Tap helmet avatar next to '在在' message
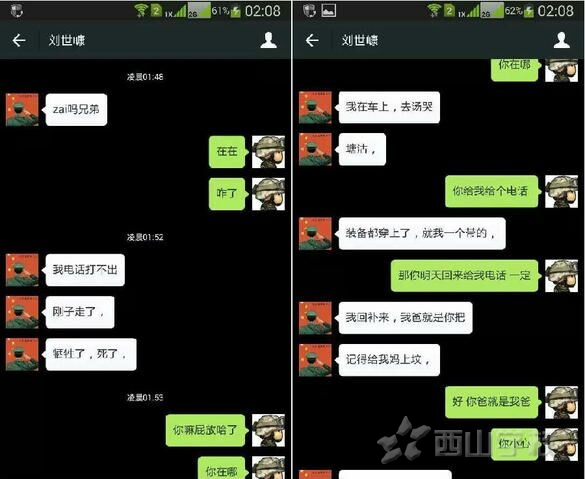The height and width of the screenshot is (479, 585). pos(268,152)
